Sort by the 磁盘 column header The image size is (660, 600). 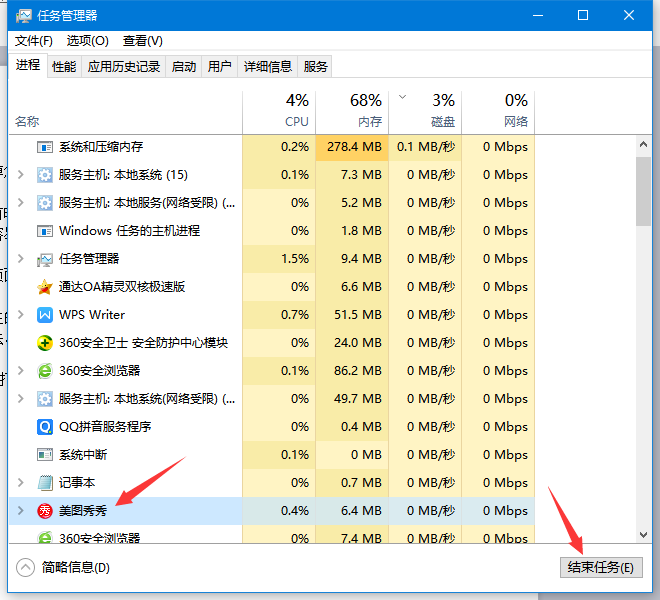[425, 112]
